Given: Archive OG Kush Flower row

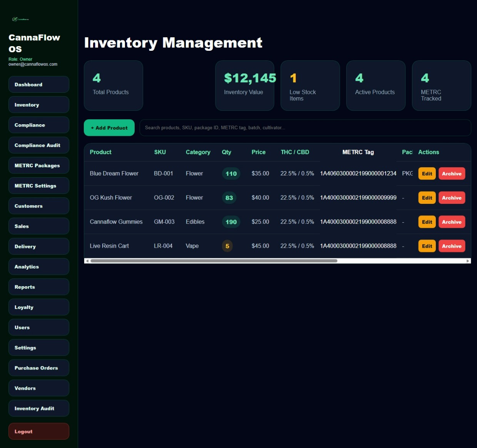Looking at the screenshot, I should 452,198.
